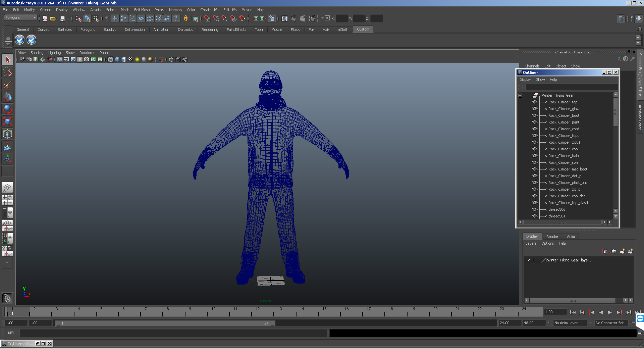This screenshot has width=644, height=349.
Task: Click the current frame field showing 1.00
Action: coord(555,312)
